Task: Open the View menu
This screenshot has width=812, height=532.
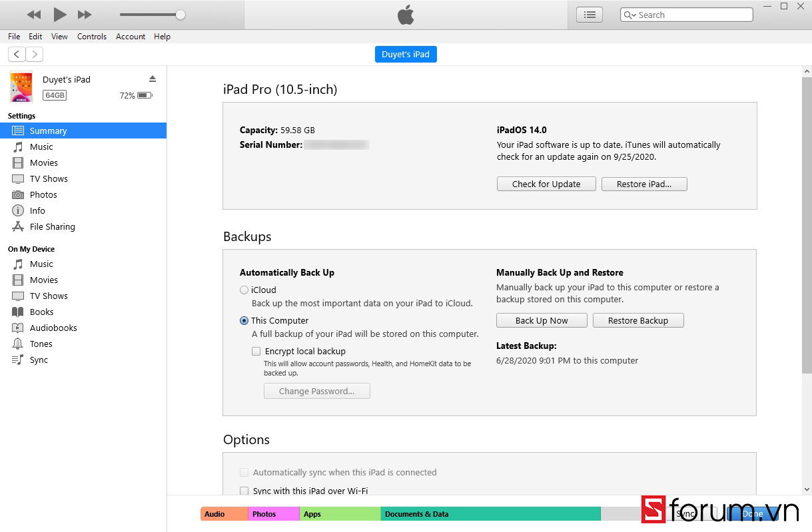Action: coord(59,37)
